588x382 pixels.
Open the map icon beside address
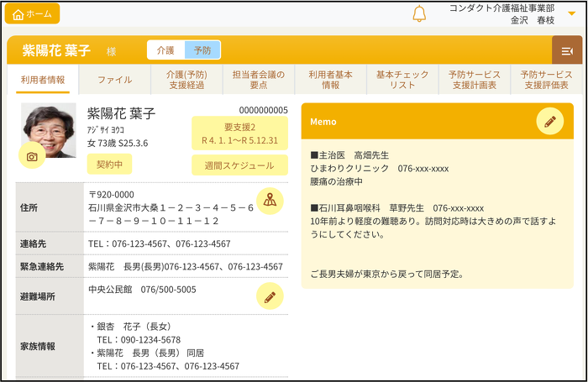[x=270, y=201]
